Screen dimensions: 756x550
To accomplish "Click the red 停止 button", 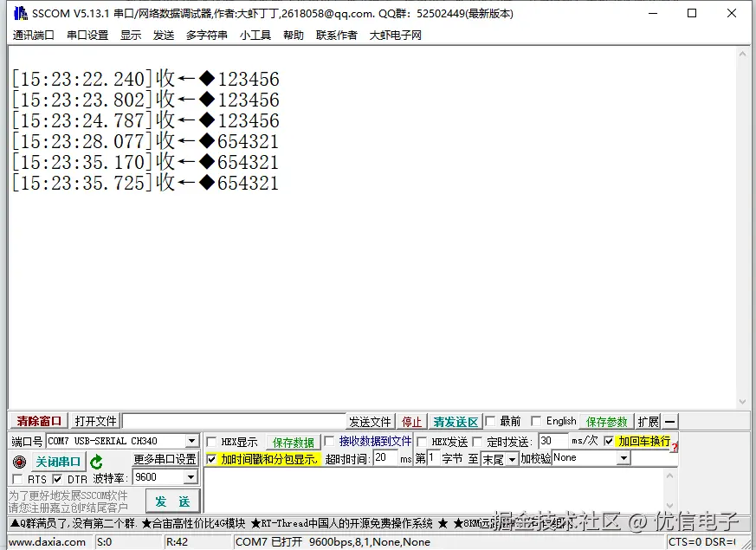I will [x=411, y=421].
